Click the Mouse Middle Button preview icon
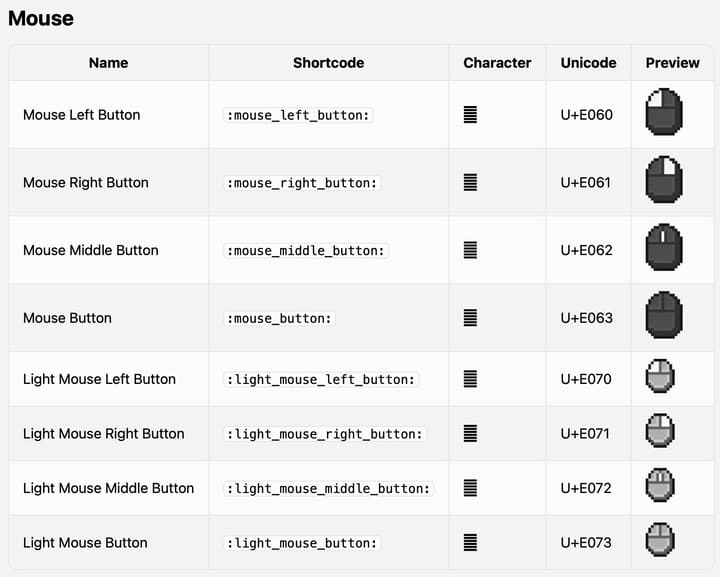 pos(664,248)
